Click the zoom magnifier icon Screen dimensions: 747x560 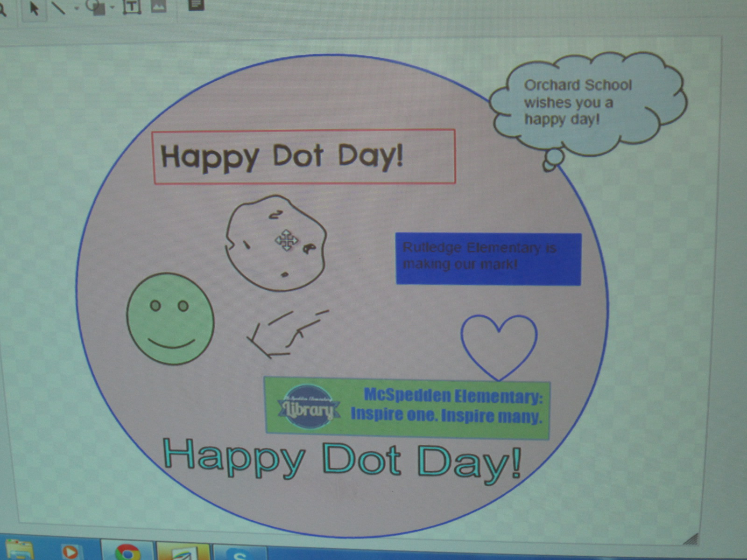click(x=2, y=9)
